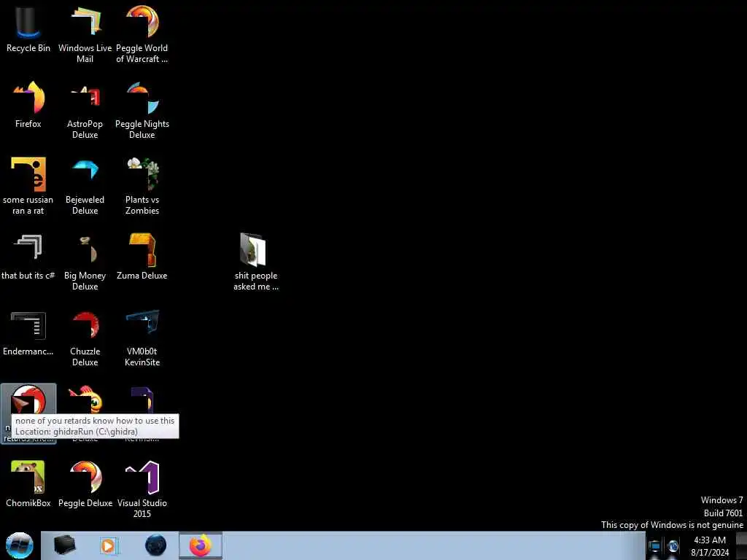Screen dimensions: 747x560
Task: Select the Bejeweled Deluxe icon
Action: (85, 186)
